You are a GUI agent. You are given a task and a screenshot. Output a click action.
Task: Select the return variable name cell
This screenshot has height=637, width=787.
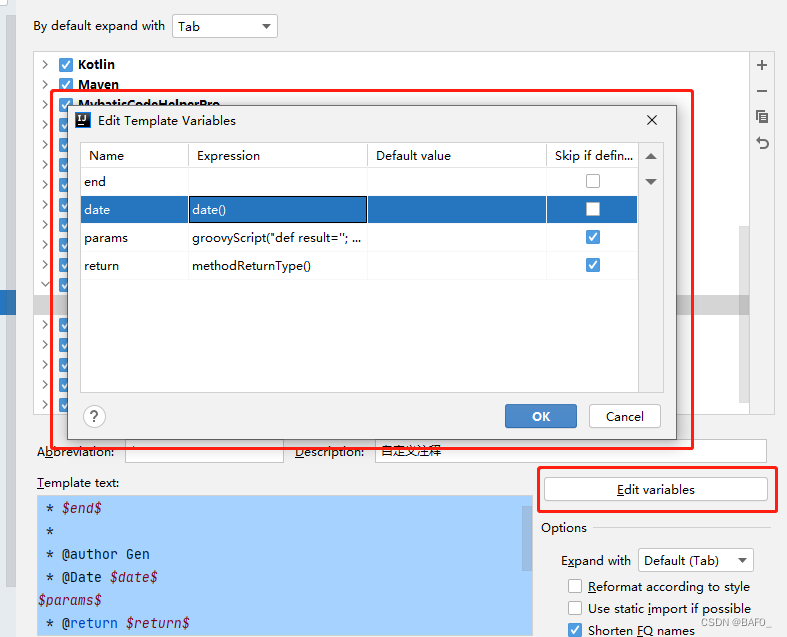[135, 266]
